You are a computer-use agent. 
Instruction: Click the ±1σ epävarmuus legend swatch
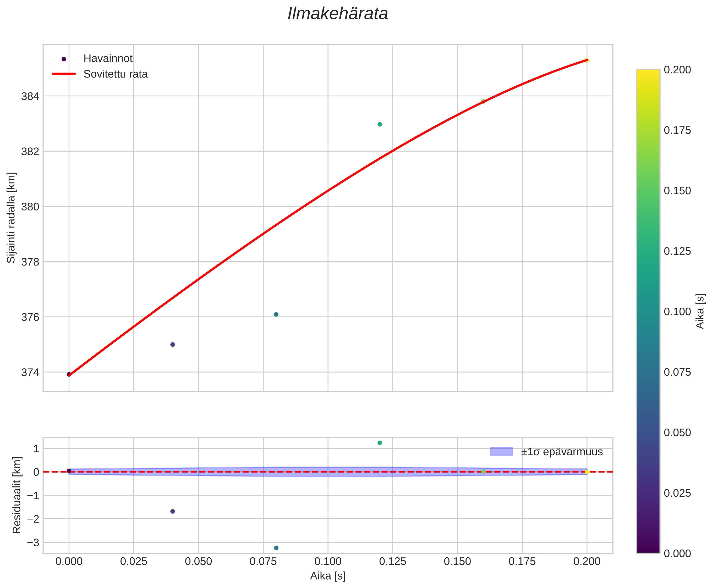pyautogui.click(x=501, y=452)
